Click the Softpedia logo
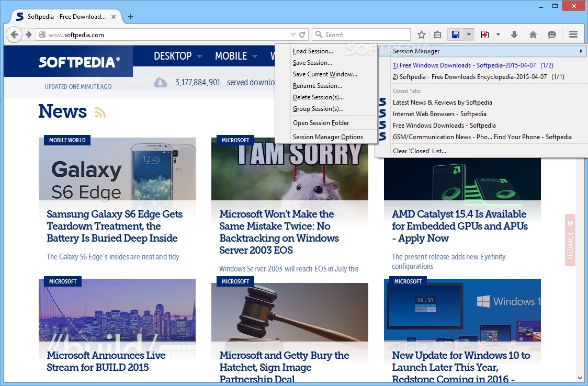The width and height of the screenshot is (588, 386). coord(79,62)
